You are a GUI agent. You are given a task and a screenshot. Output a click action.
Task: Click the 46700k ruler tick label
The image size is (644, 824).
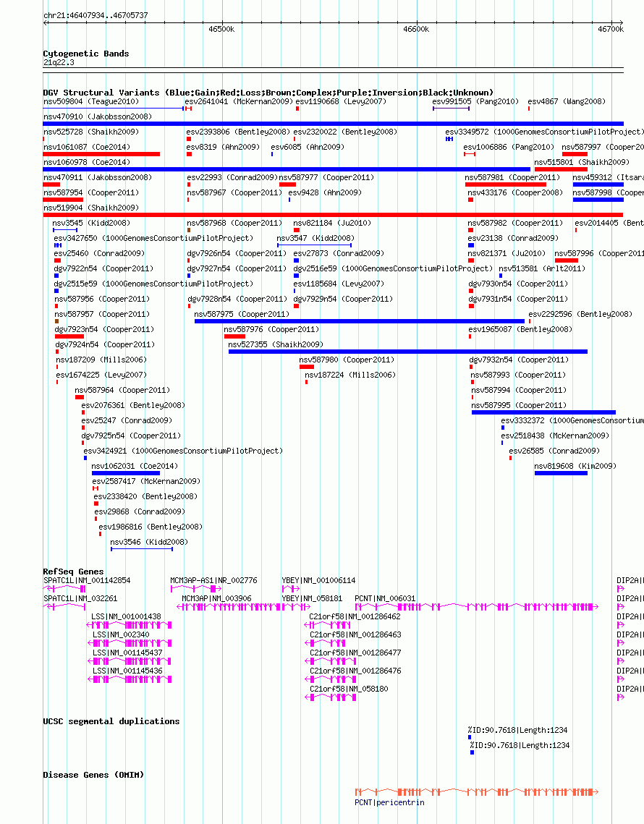pyautogui.click(x=611, y=29)
